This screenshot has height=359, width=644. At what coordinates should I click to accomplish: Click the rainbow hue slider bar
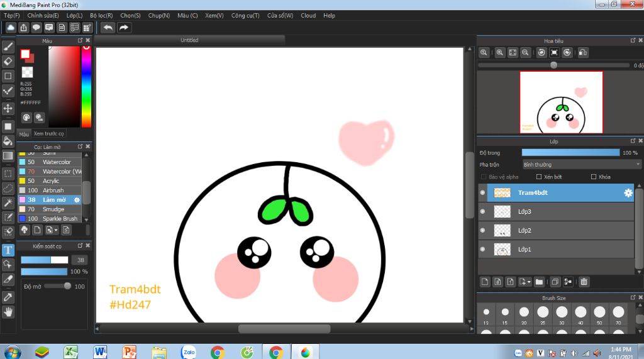point(86,87)
